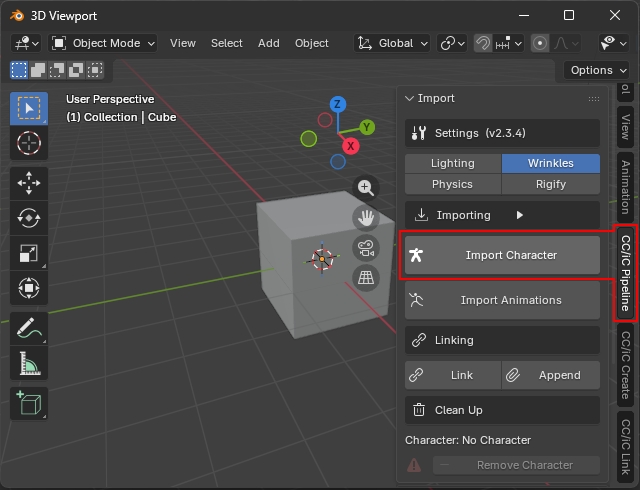This screenshot has height=490, width=640.
Task: Toggle snapping magnet icon
Action: coord(483,43)
